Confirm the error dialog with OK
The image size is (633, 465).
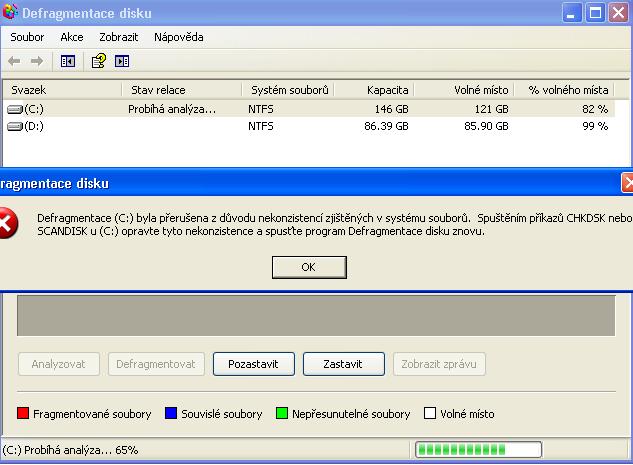tap(309, 267)
